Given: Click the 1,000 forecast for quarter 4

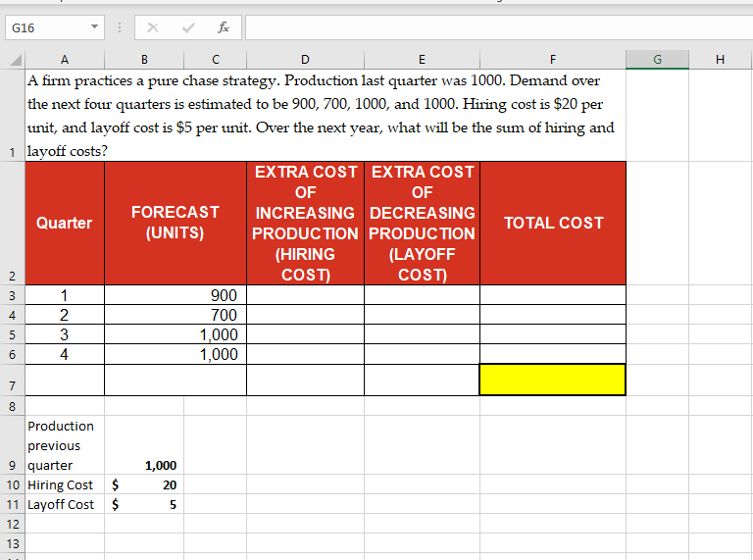Looking at the screenshot, I should 176,354.
